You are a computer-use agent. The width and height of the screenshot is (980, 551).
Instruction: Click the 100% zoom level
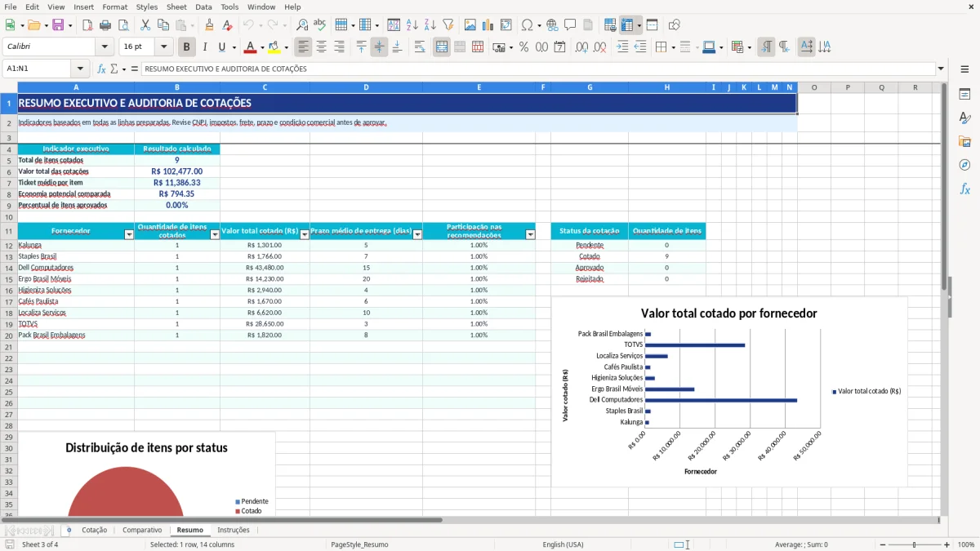[966, 544]
